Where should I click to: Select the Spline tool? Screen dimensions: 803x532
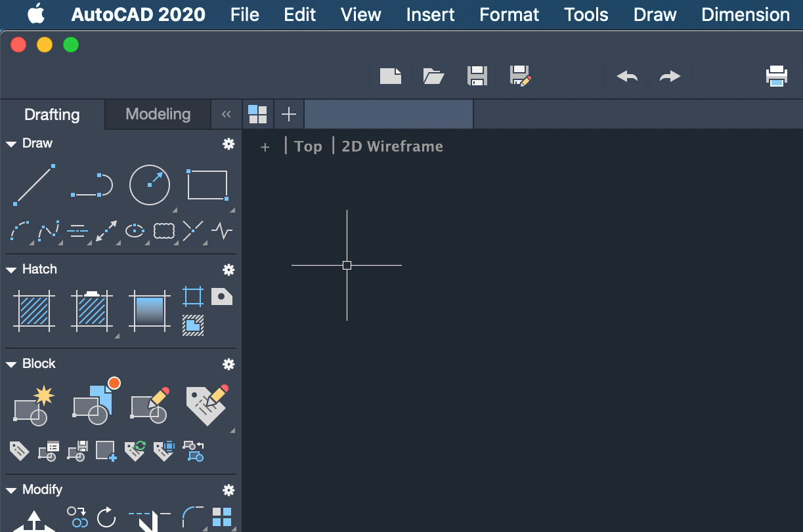49,231
